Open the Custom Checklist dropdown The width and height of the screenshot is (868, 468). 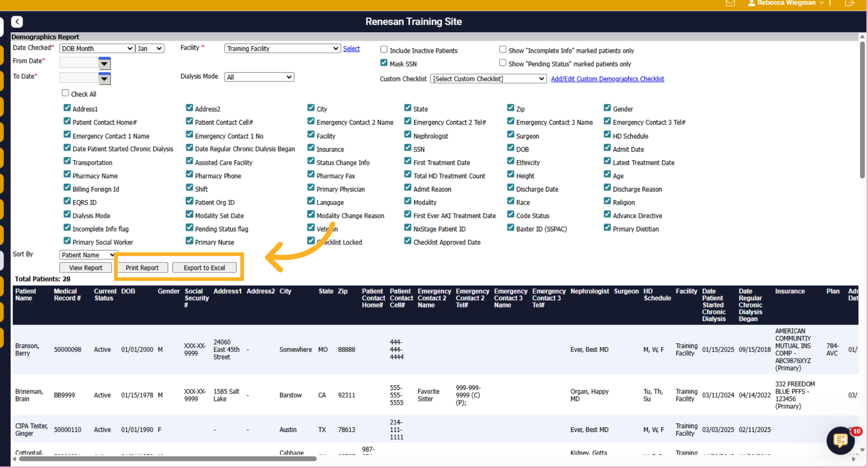pyautogui.click(x=488, y=79)
